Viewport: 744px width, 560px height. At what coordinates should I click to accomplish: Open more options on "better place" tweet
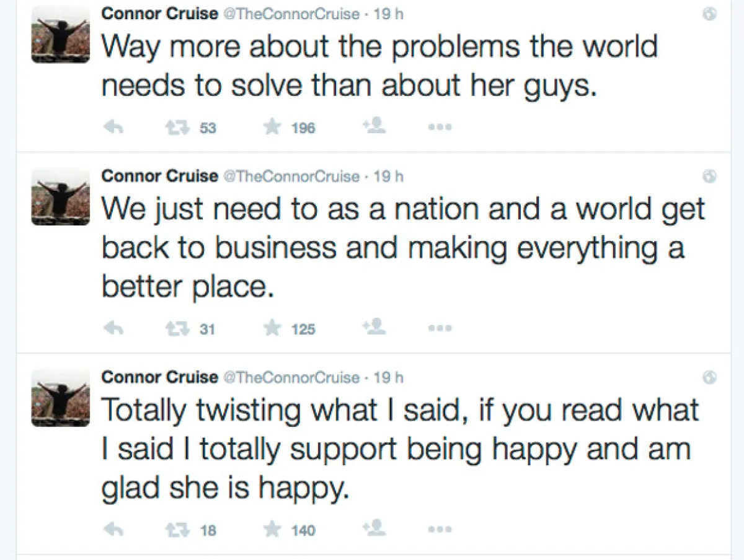[440, 330]
